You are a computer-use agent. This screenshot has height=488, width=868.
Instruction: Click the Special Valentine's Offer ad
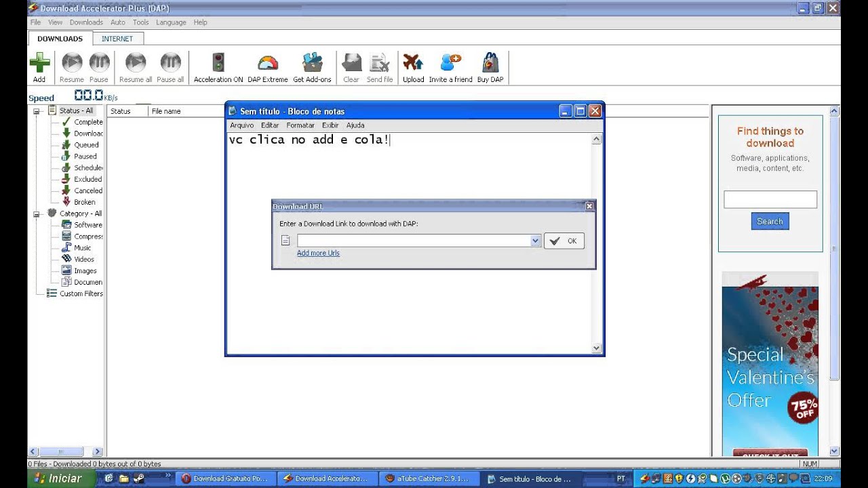(x=770, y=364)
